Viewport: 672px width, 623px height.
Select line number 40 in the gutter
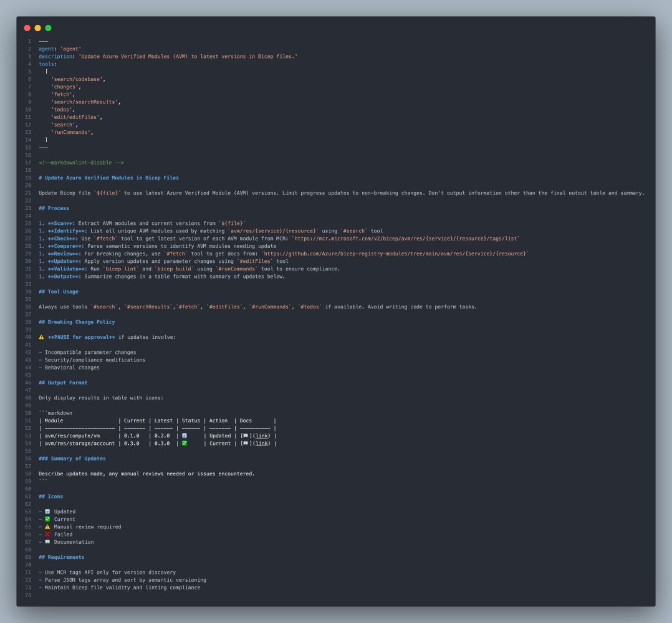click(28, 336)
